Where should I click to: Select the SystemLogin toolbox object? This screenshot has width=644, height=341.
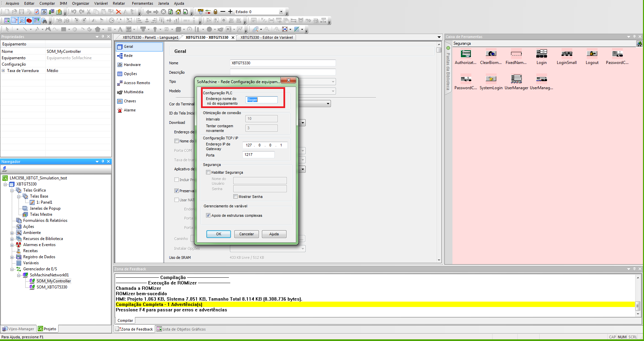491,82
